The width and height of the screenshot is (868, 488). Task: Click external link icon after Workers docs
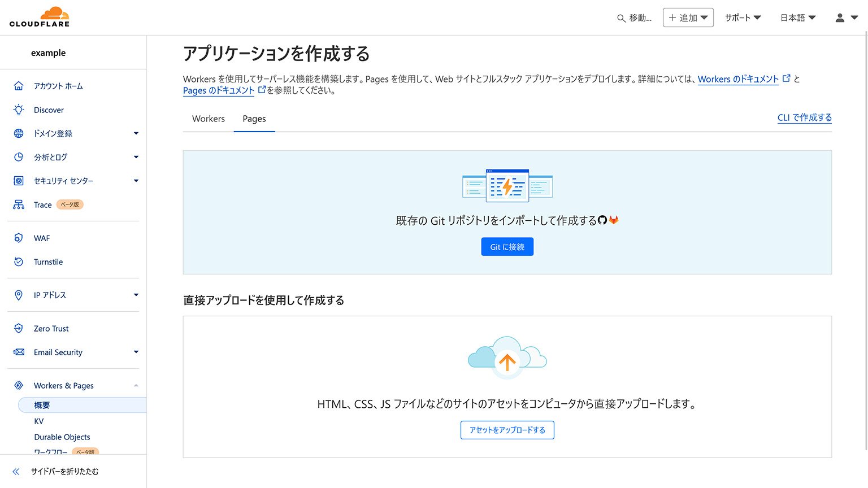786,79
